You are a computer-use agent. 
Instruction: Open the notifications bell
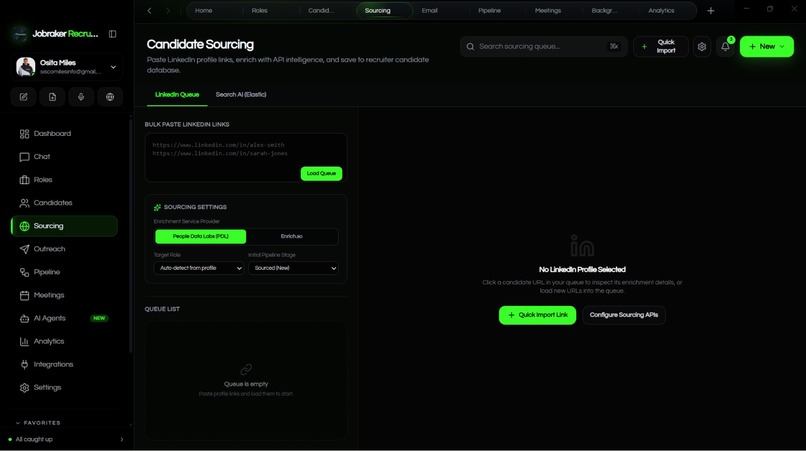(725, 47)
